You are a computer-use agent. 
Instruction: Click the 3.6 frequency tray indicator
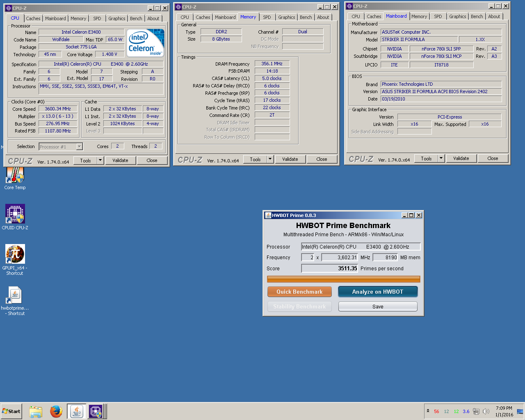466,411
